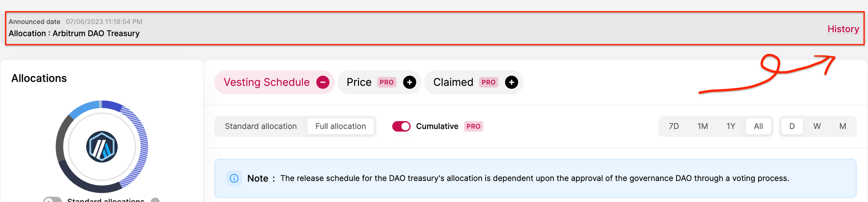868x202 pixels.
Task: Toggle the Standard allocations switch
Action: tap(53, 200)
